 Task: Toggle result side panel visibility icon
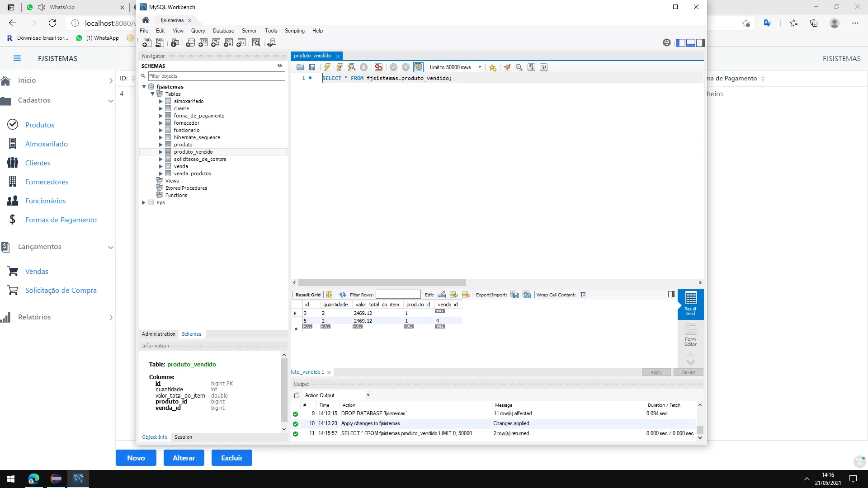[x=671, y=294]
